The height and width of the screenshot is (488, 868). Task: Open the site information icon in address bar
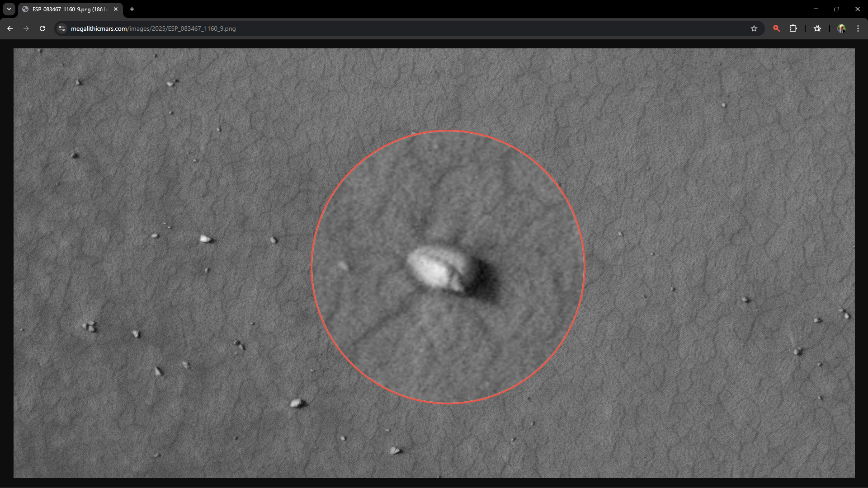tap(62, 28)
